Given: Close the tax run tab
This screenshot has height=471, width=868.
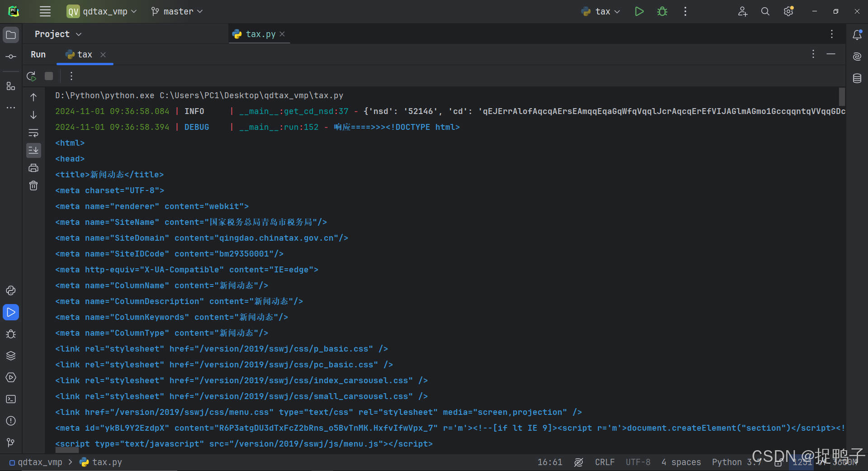Looking at the screenshot, I should coord(103,55).
